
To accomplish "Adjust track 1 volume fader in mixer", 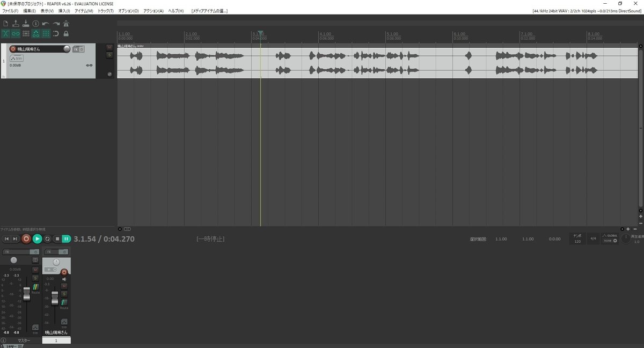I will point(55,298).
